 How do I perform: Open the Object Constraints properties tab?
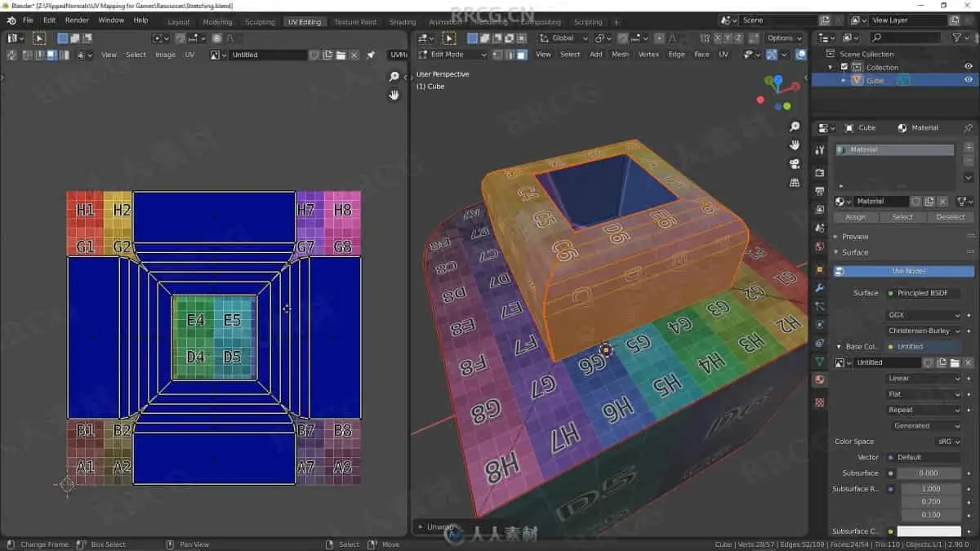pos(820,343)
